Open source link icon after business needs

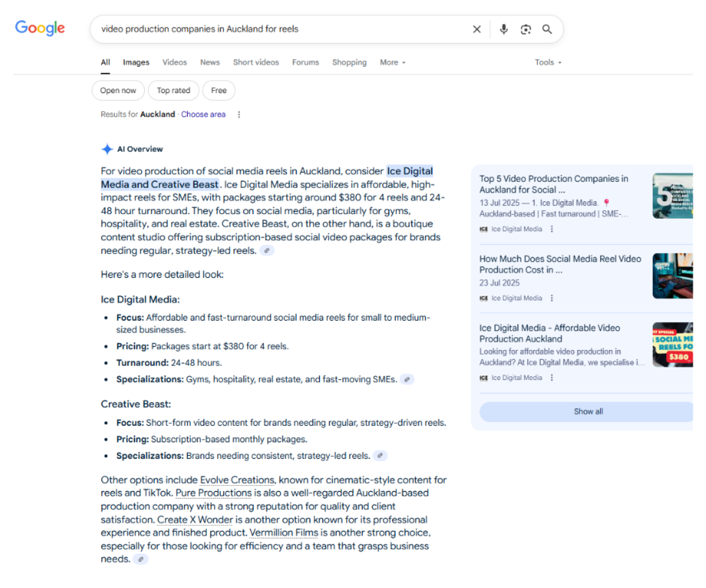tap(141, 559)
